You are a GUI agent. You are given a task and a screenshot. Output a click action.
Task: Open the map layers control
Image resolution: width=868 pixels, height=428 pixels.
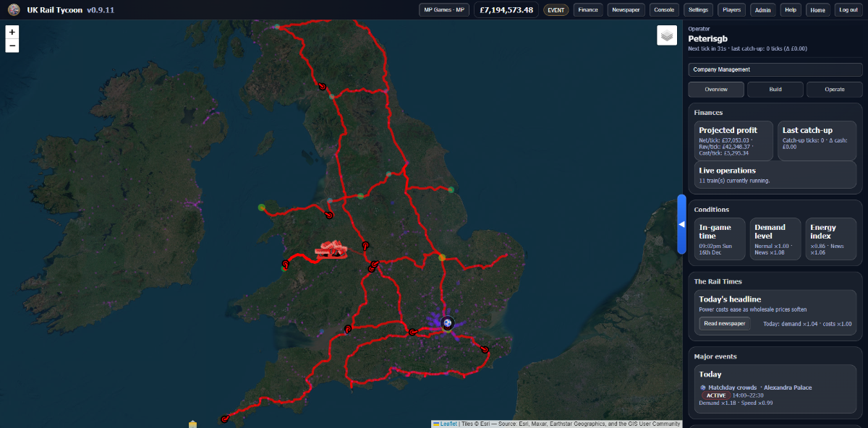[666, 35]
